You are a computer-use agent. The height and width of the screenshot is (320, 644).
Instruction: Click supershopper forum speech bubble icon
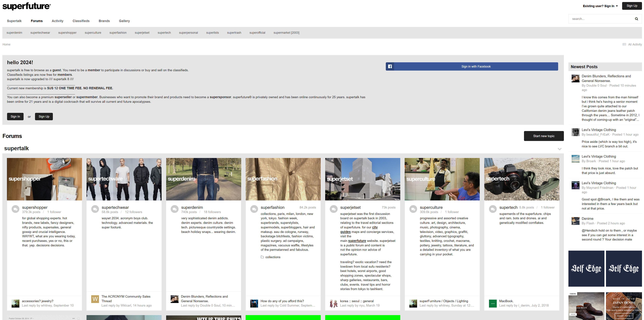pos(15,209)
